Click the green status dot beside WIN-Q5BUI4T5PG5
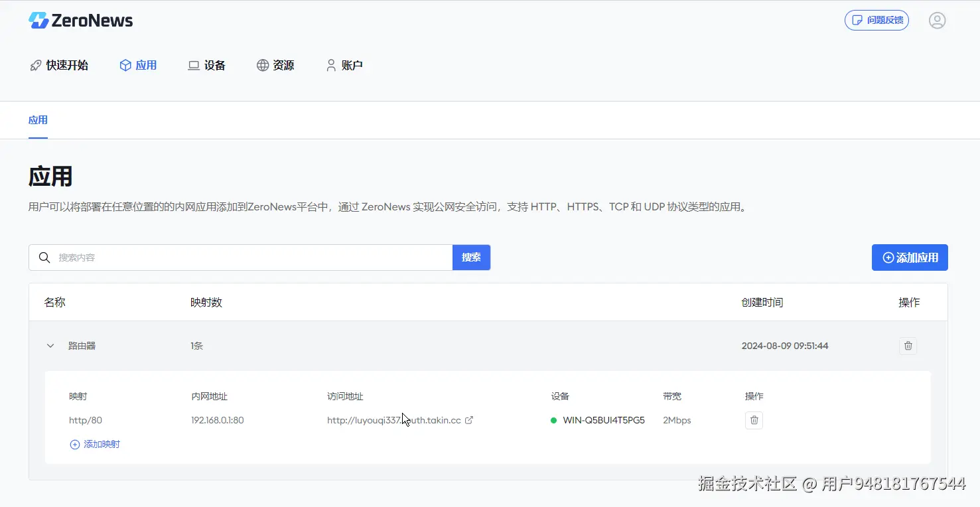Screen dimensions: 980x507 click(553, 419)
